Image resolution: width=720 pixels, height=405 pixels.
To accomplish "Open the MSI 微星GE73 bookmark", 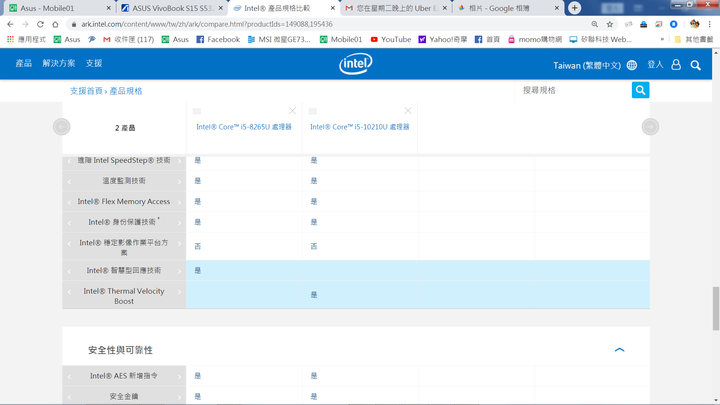I will [x=279, y=39].
